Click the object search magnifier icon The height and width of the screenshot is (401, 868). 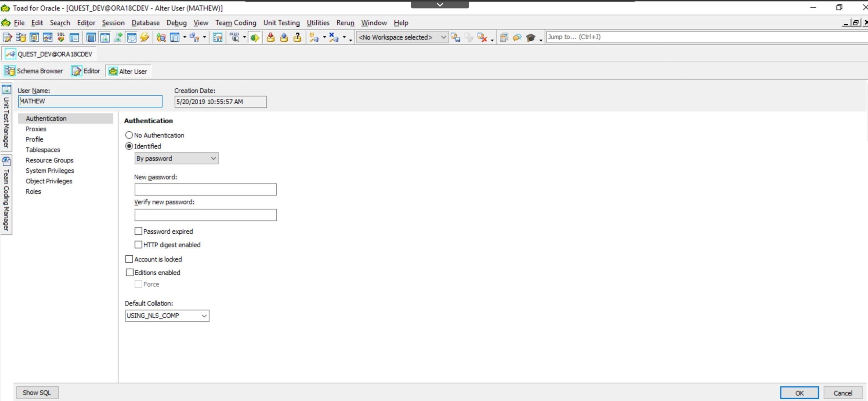(161, 37)
